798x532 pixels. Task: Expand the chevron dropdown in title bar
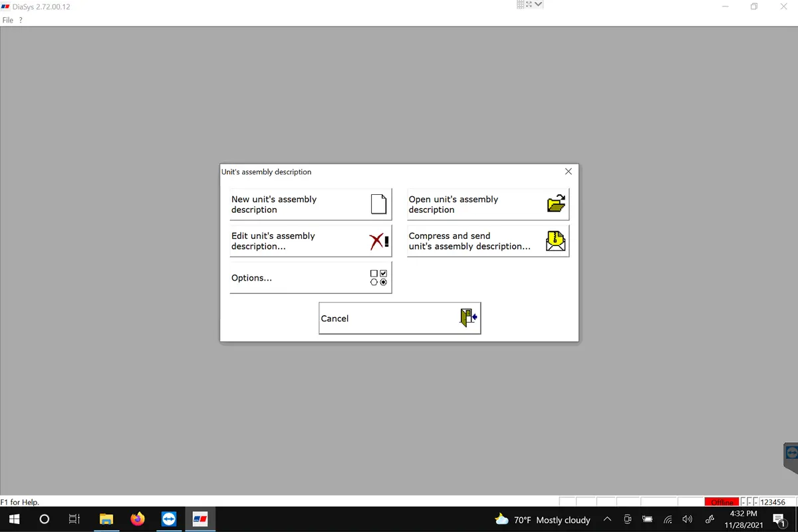[538, 4]
